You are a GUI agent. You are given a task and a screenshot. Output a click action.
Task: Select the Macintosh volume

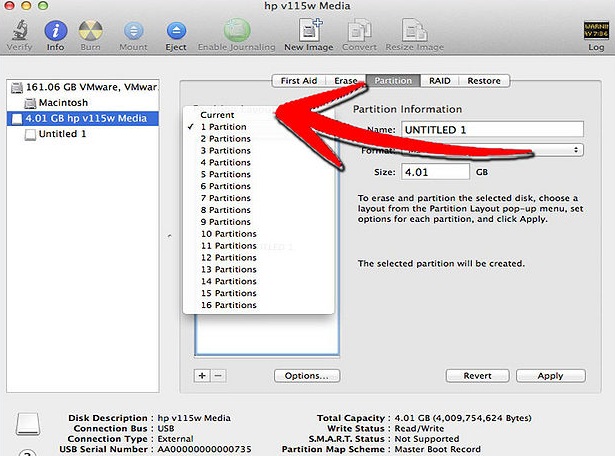coord(83,103)
